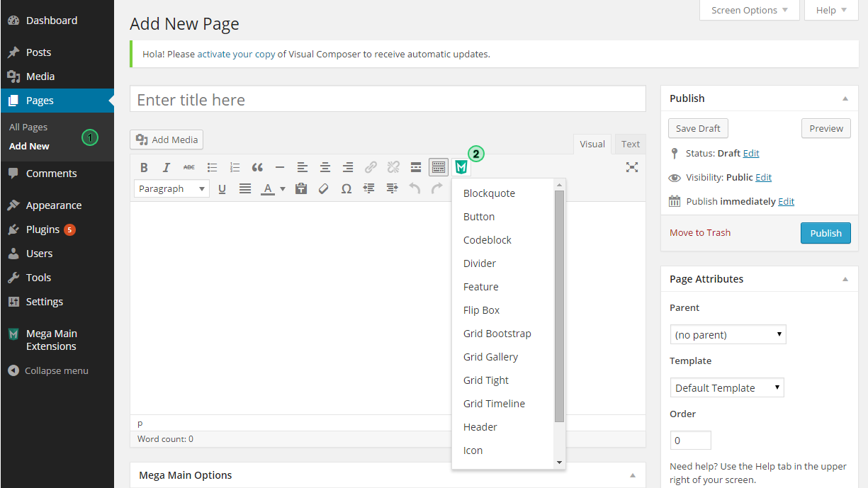This screenshot has width=868, height=488.
Task: Enable distraction-free fullscreen writing mode
Action: pos(632,167)
